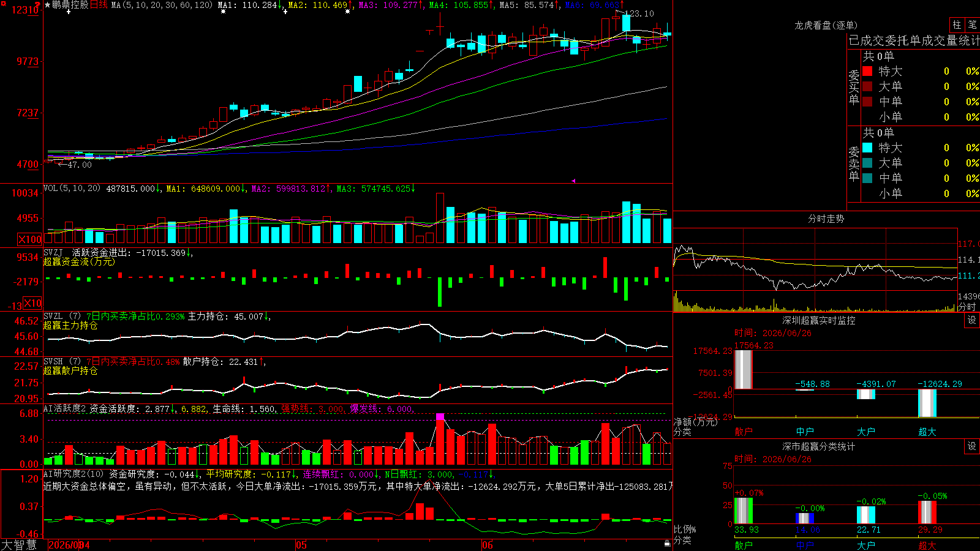Select the SVZL (7) indicator label

[62, 317]
